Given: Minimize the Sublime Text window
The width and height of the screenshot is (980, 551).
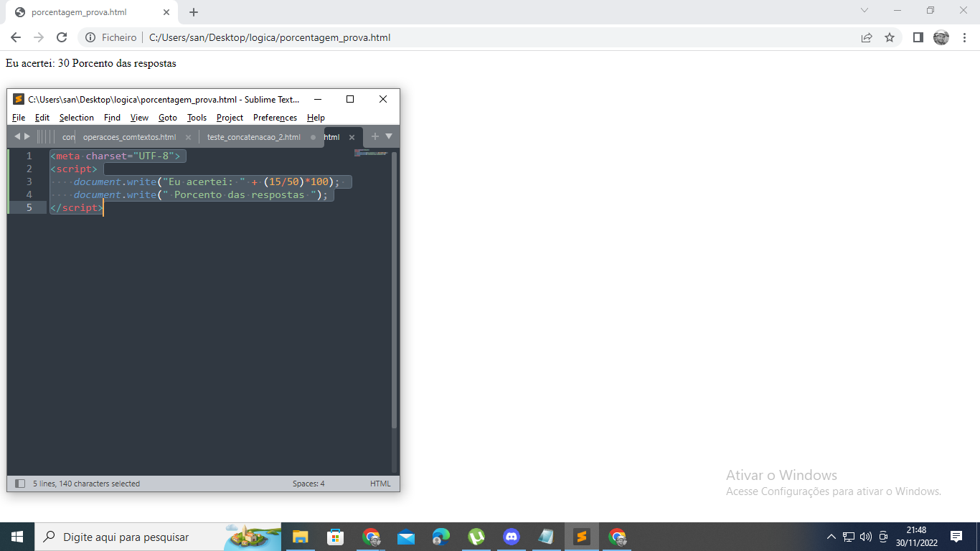Looking at the screenshot, I should coord(318,99).
